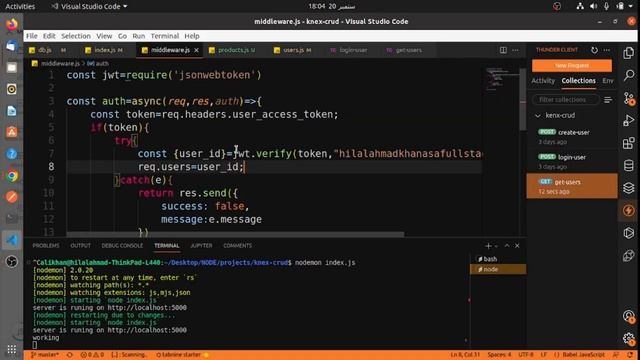This screenshot has height=360, width=640.
Task: Open Thunder Client lightning icon
Action: (x=629, y=211)
